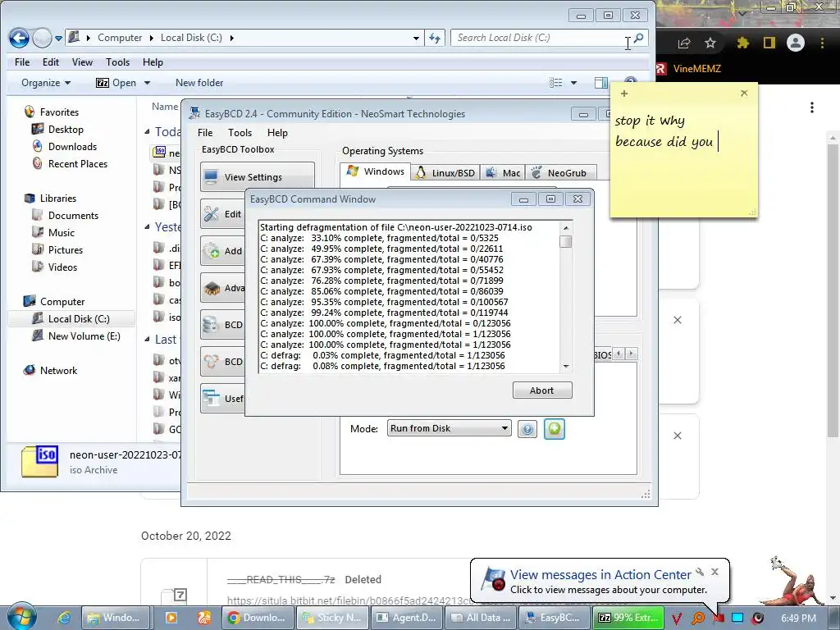Open the view options dropdown arrow
Screen dimensions: 840x630
coord(573,83)
